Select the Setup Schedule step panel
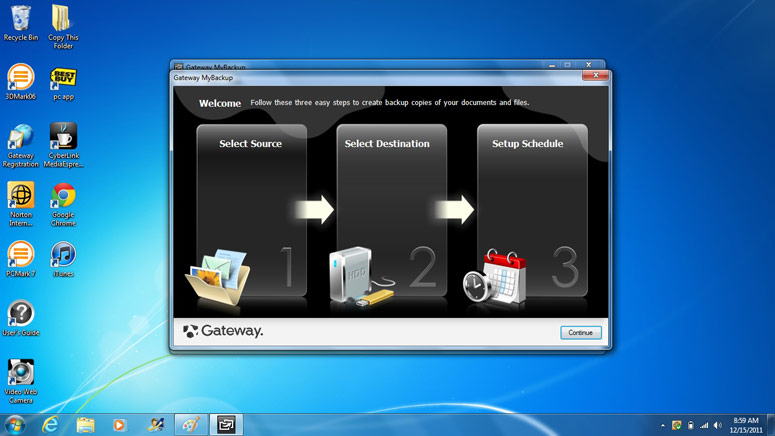The image size is (775, 436). click(532, 210)
